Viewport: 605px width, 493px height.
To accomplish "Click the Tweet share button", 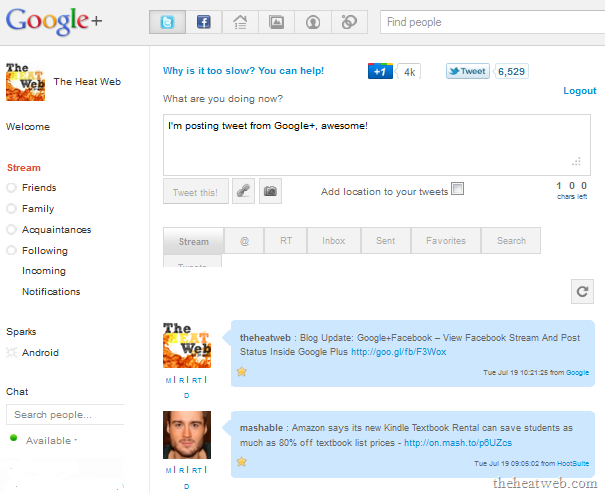I will [468, 71].
